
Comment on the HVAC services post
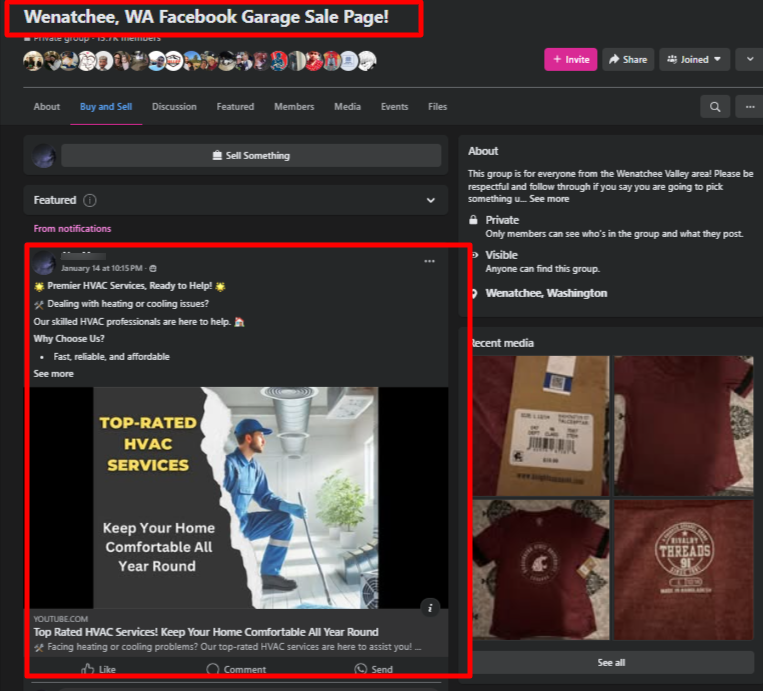pos(236,669)
